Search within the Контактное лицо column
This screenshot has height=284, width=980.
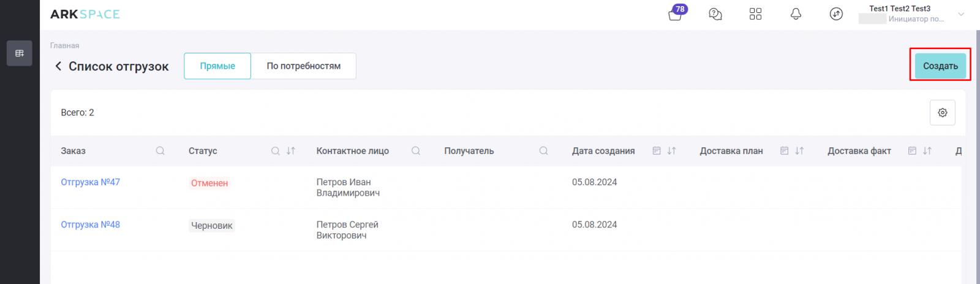pos(416,151)
